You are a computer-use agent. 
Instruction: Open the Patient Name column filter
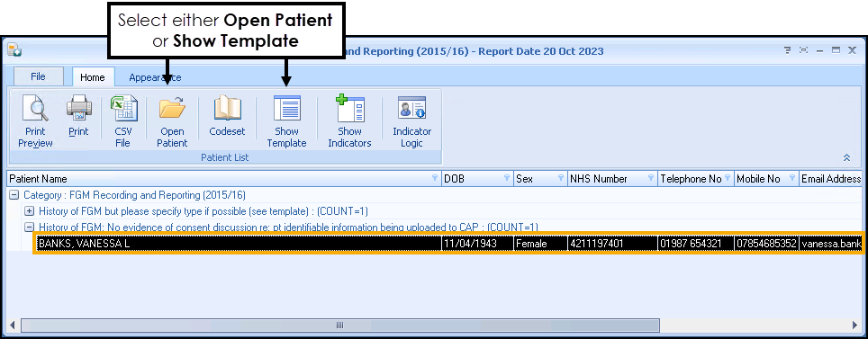(435, 178)
